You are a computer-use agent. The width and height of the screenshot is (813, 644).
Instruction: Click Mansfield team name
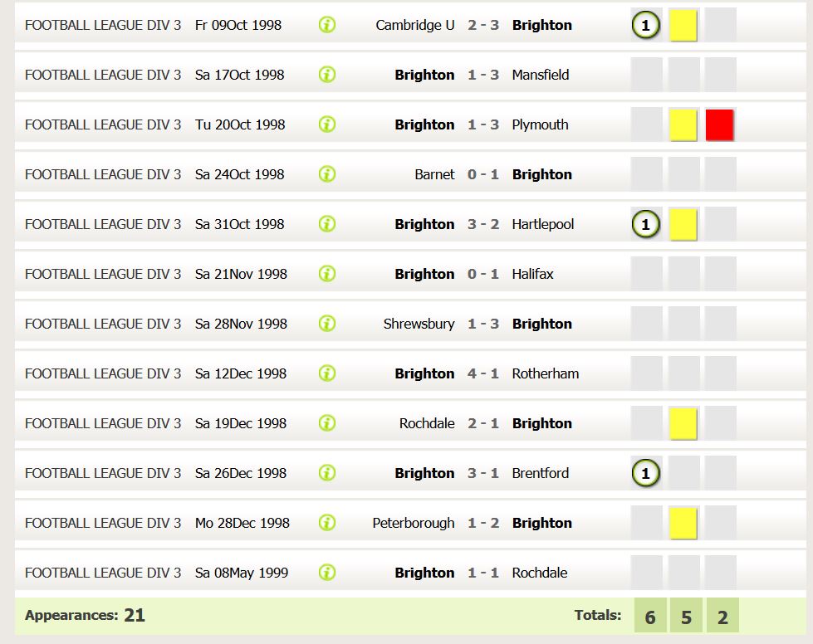point(541,75)
